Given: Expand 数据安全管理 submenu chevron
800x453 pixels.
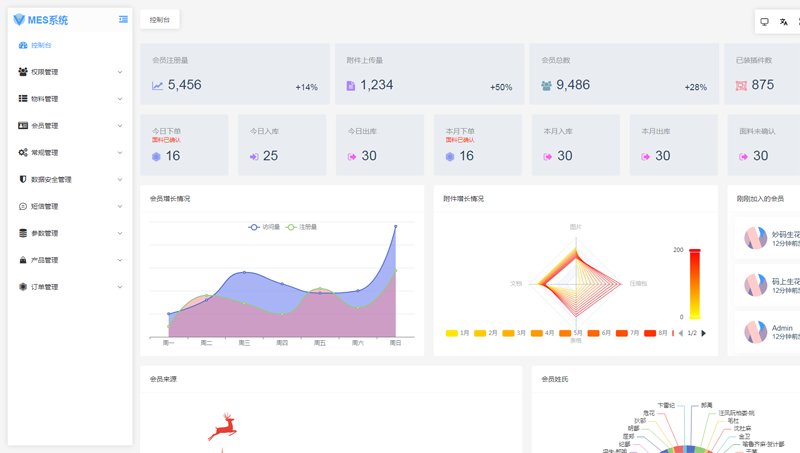Looking at the screenshot, I should click(120, 180).
